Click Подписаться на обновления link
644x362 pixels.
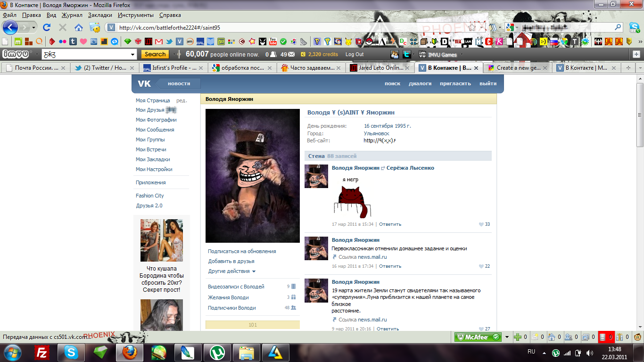click(242, 251)
